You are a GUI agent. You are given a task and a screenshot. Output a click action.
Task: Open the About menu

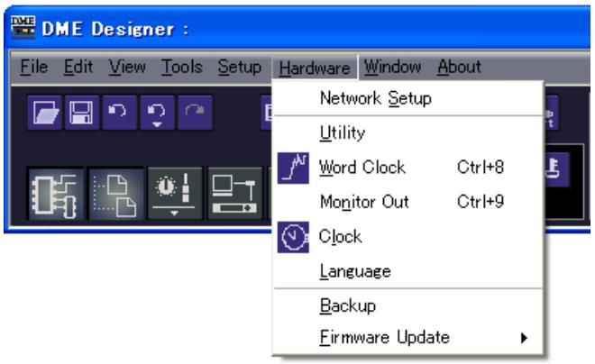pos(459,67)
